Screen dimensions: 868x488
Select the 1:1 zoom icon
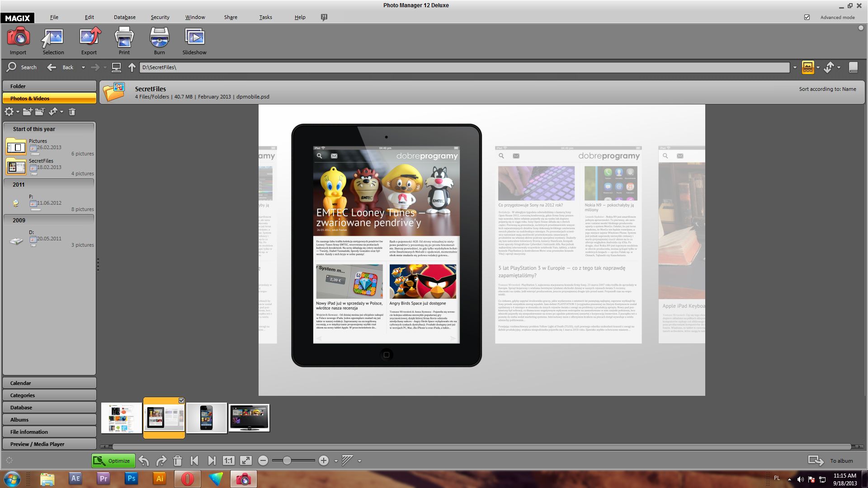pos(229,460)
